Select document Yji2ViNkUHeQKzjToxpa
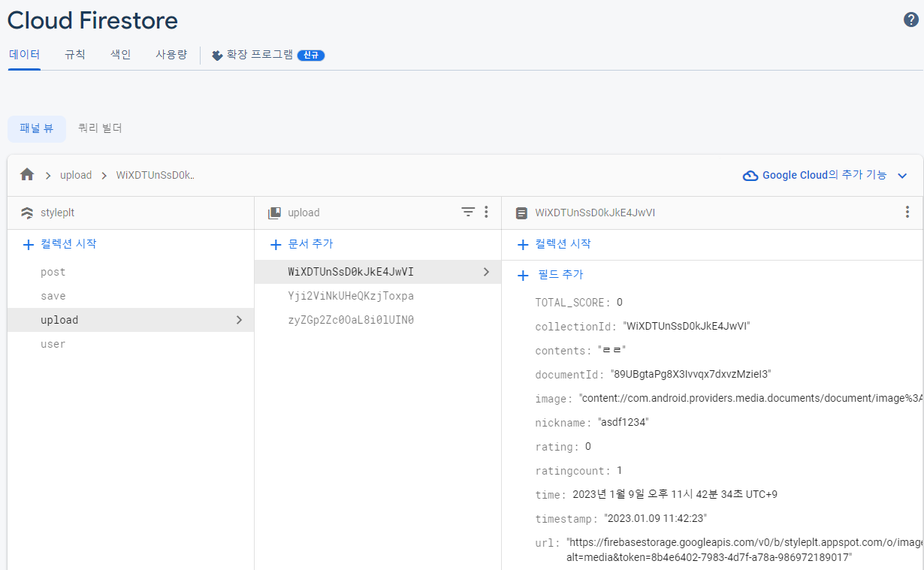This screenshot has width=924, height=570. pos(378,296)
